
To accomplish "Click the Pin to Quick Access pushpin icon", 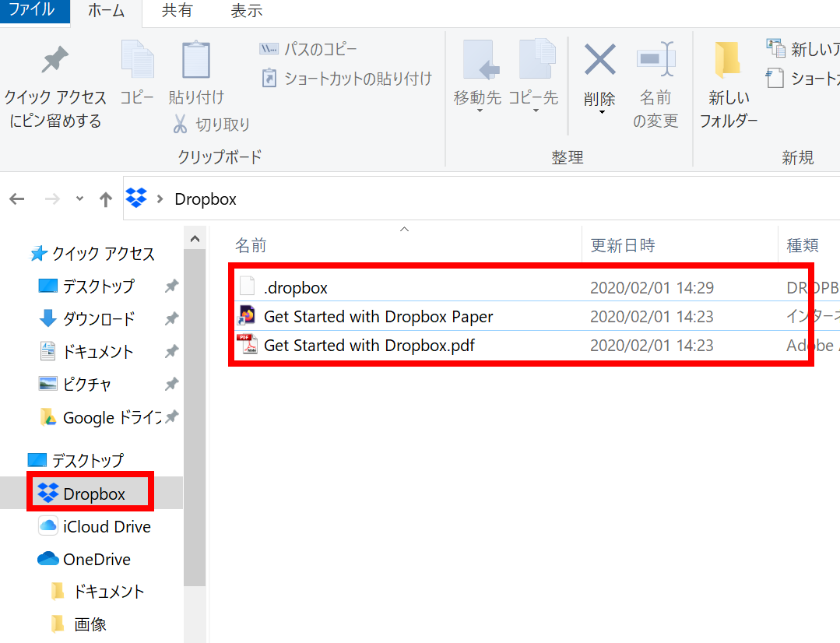I will click(54, 59).
